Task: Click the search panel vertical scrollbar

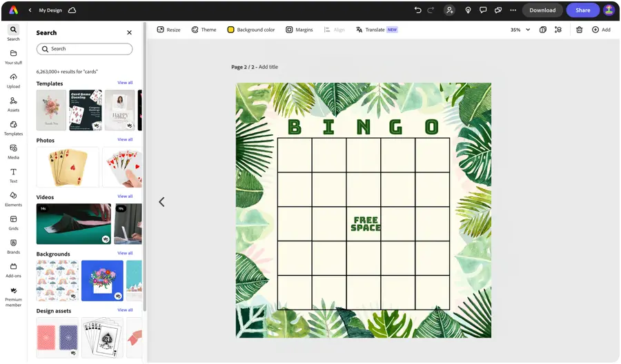Action: coord(145,166)
